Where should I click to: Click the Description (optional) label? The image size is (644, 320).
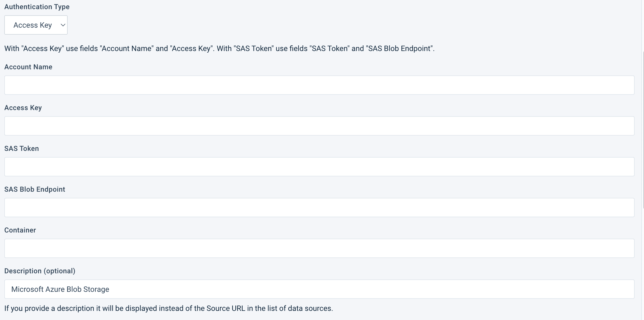click(40, 271)
